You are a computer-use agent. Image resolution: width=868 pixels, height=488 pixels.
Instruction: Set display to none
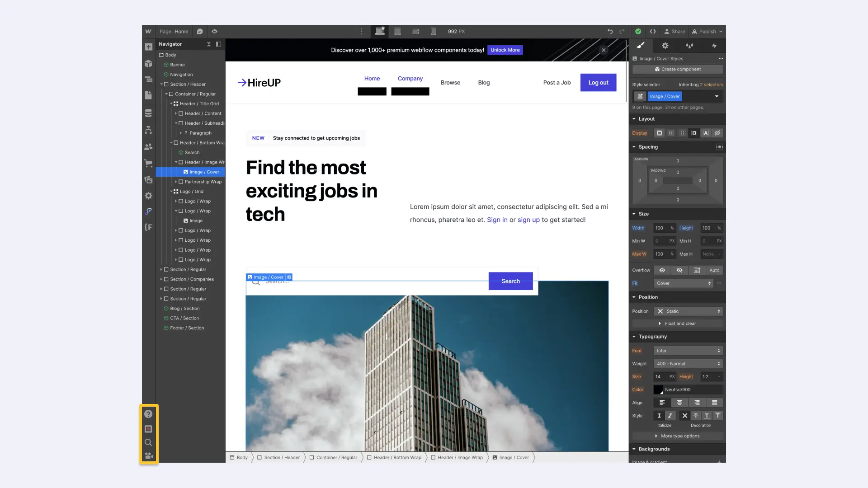tap(717, 133)
